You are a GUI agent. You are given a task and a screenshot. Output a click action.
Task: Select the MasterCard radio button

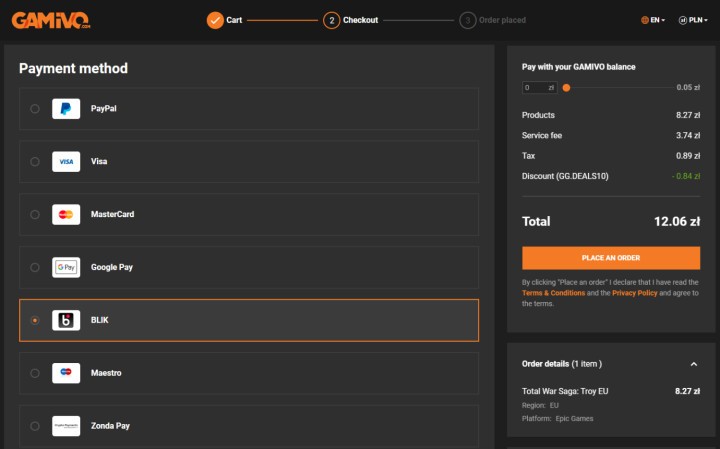35,214
